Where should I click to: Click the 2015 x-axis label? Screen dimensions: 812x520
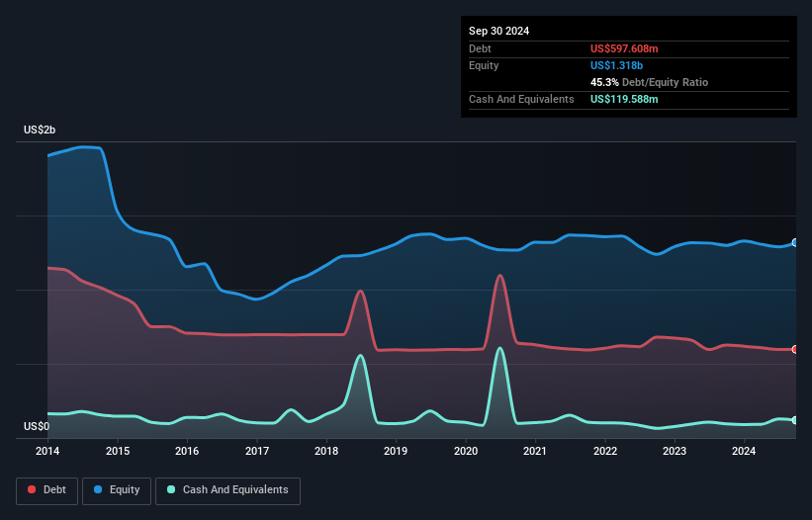tap(118, 451)
